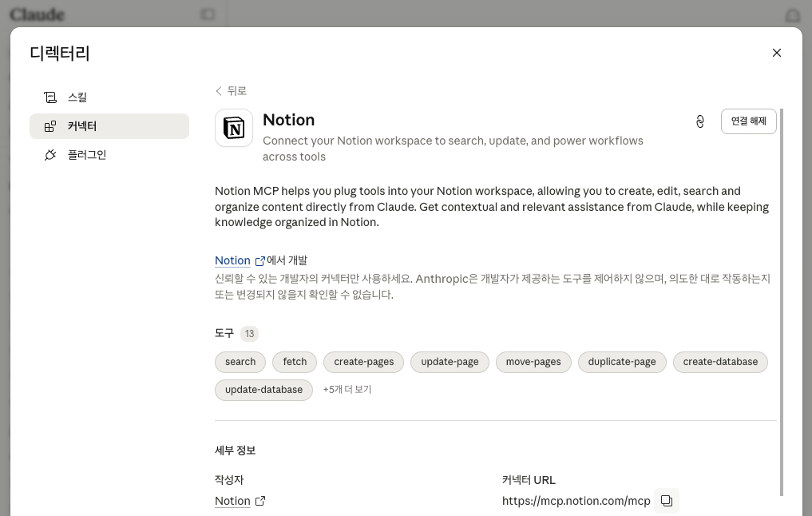Click the tool count badge 13

250,334
